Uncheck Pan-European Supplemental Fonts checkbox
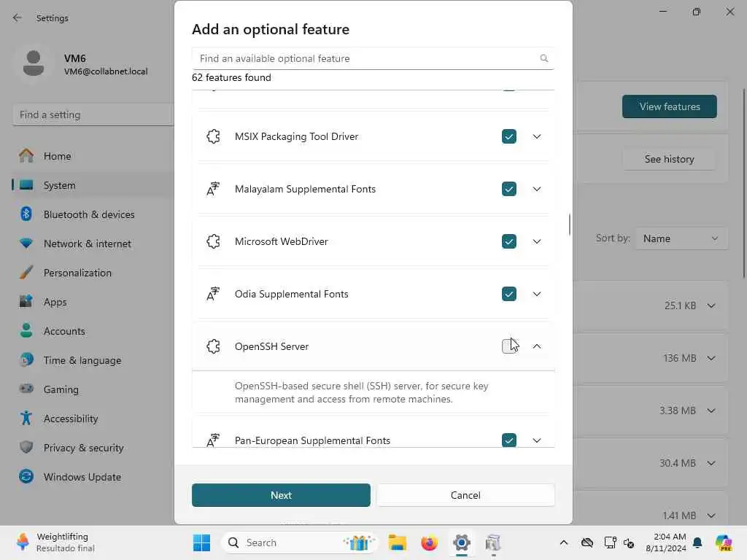Screen dimensions: 747x560 click(508, 440)
